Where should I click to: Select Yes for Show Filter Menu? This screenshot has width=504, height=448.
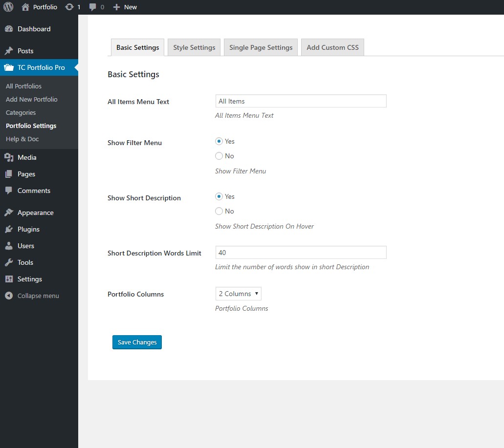coord(219,141)
